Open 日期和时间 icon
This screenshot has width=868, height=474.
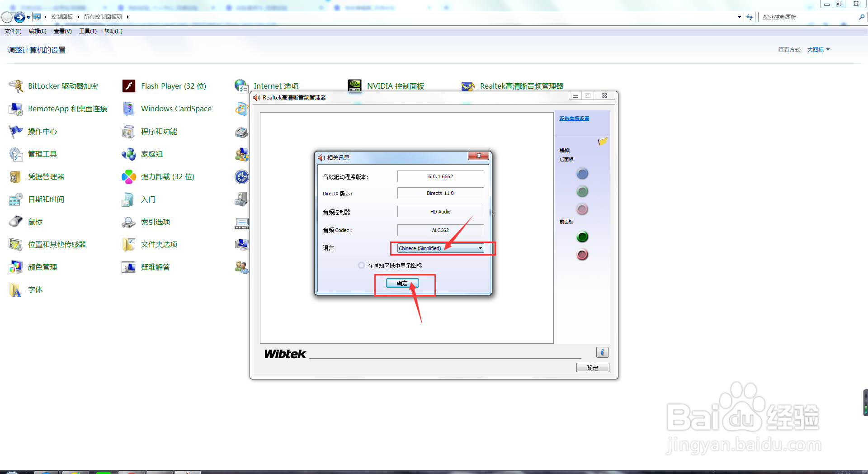16,199
